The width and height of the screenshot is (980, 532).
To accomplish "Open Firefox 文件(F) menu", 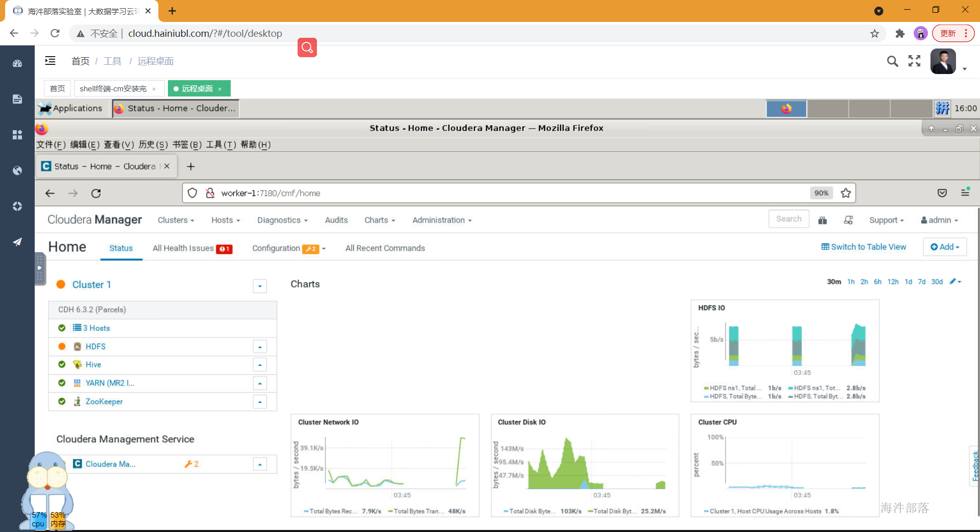I will [51, 144].
